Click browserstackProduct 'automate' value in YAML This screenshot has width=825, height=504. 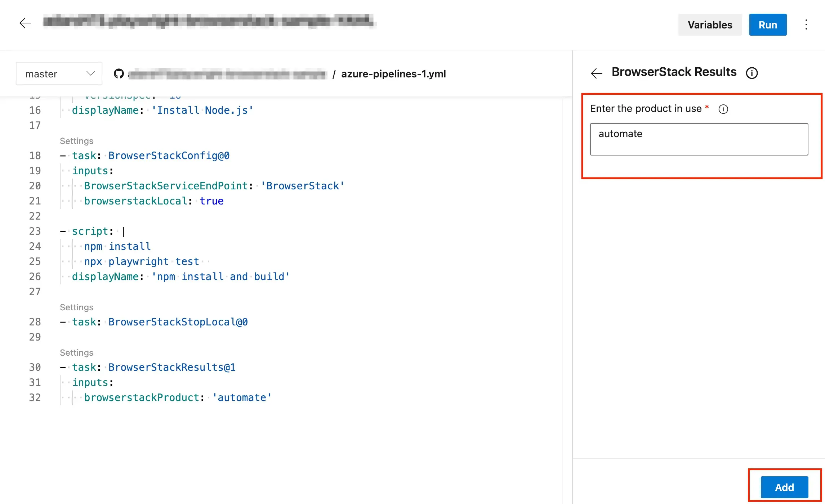point(242,397)
